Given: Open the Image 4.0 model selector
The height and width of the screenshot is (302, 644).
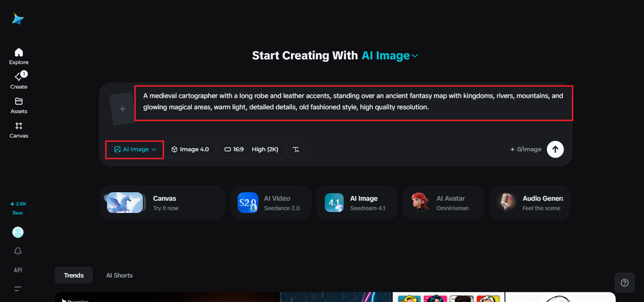Looking at the screenshot, I should 190,149.
